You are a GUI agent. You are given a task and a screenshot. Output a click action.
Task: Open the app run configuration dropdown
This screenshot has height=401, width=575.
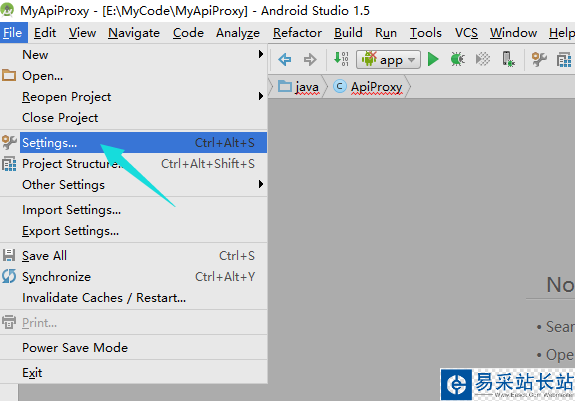click(x=388, y=59)
